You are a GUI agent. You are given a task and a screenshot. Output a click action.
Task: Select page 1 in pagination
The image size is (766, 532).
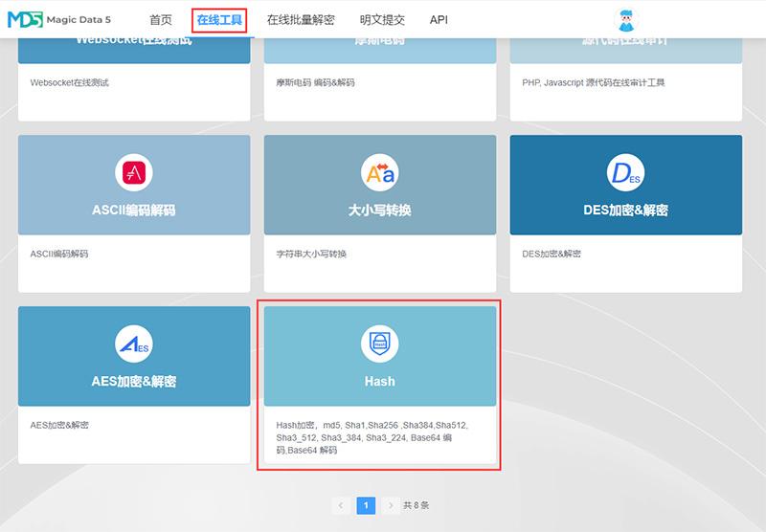(x=366, y=505)
